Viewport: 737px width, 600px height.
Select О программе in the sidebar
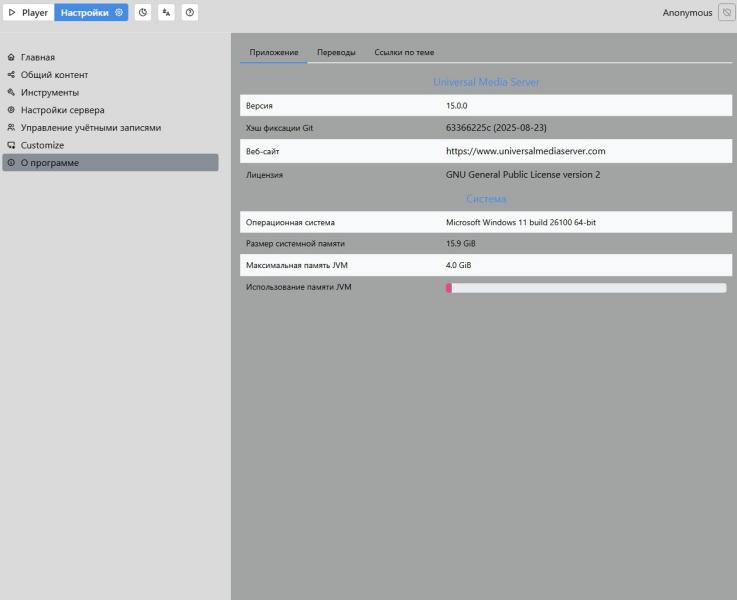(110, 163)
